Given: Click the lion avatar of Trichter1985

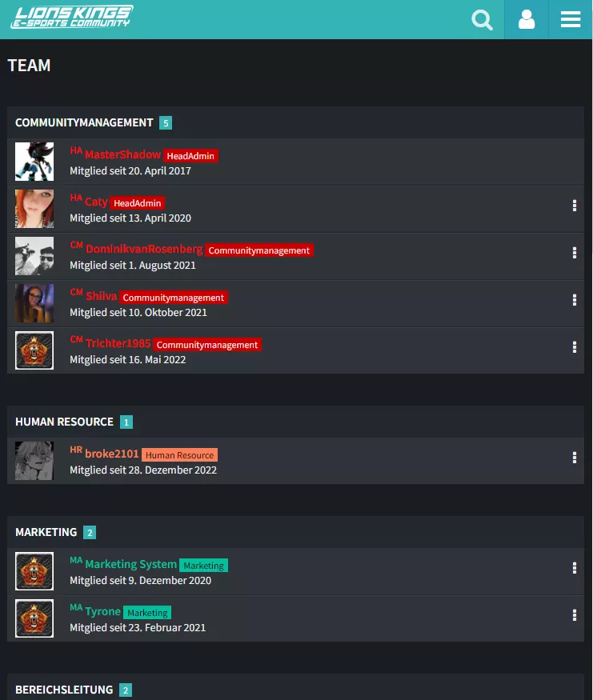Looking at the screenshot, I should click(x=34, y=350).
